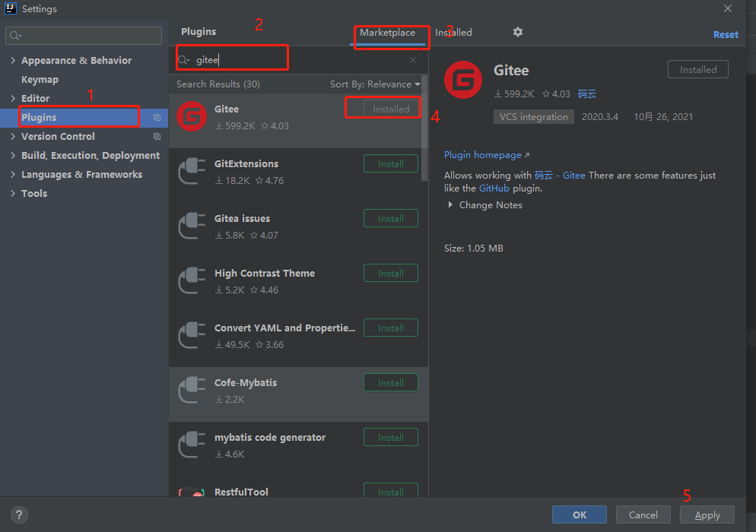Select the Gitea issues plugin name

click(x=242, y=219)
